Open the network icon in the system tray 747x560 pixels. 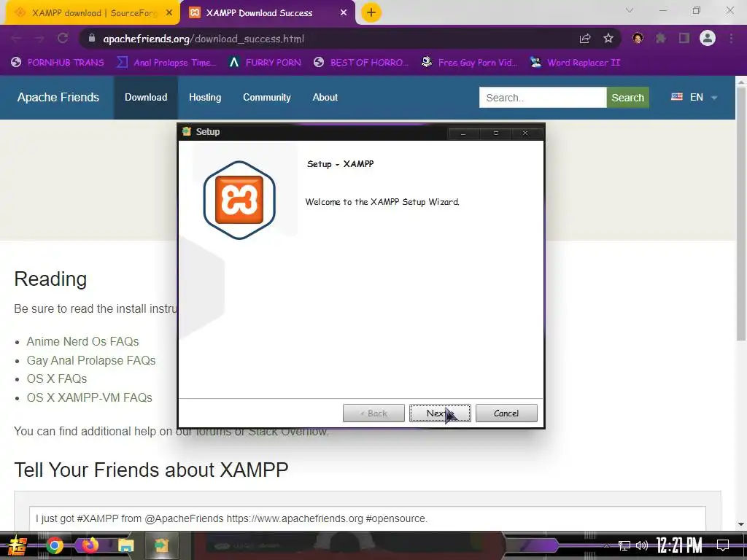point(624,545)
